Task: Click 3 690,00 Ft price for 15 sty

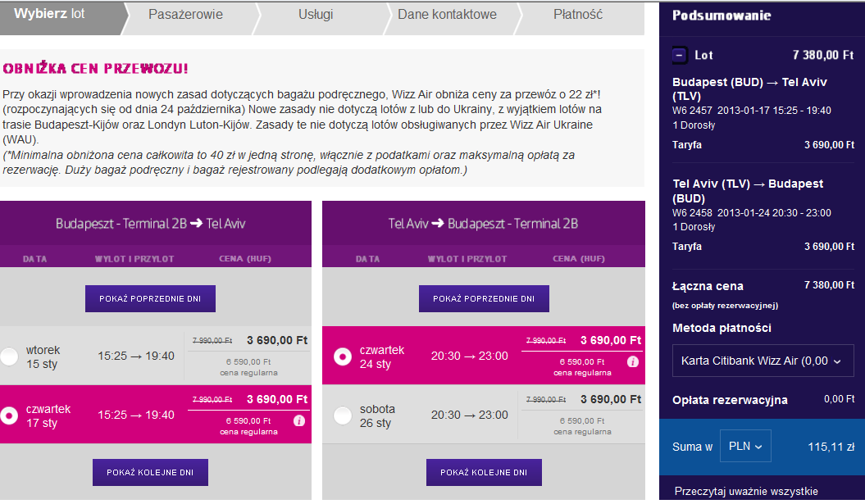Action: [277, 340]
